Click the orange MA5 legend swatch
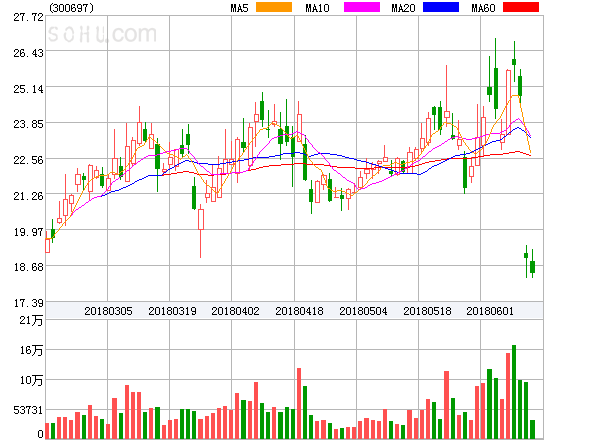The image size is (600, 440). tap(274, 7)
